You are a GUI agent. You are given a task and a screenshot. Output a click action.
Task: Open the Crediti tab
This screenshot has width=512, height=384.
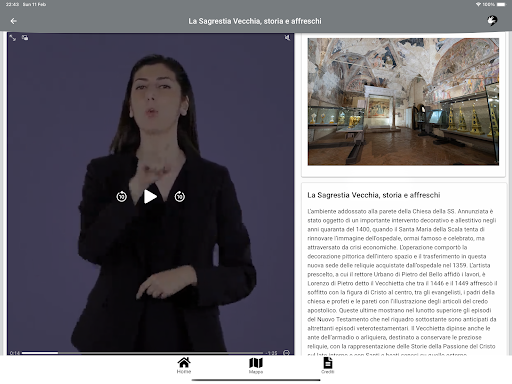click(x=328, y=365)
